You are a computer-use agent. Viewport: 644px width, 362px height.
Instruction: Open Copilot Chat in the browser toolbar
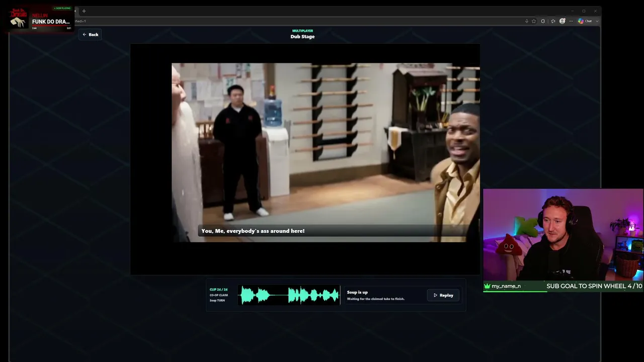point(585,21)
